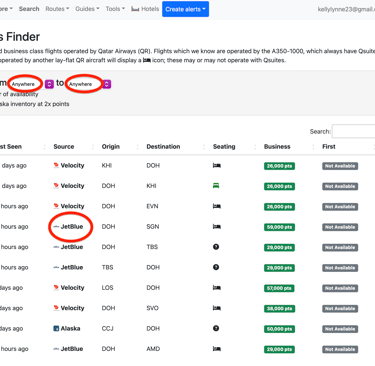Open the Guides dropdown menu
Image resolution: width=375 pixels, height=366 pixels.
[x=87, y=9]
